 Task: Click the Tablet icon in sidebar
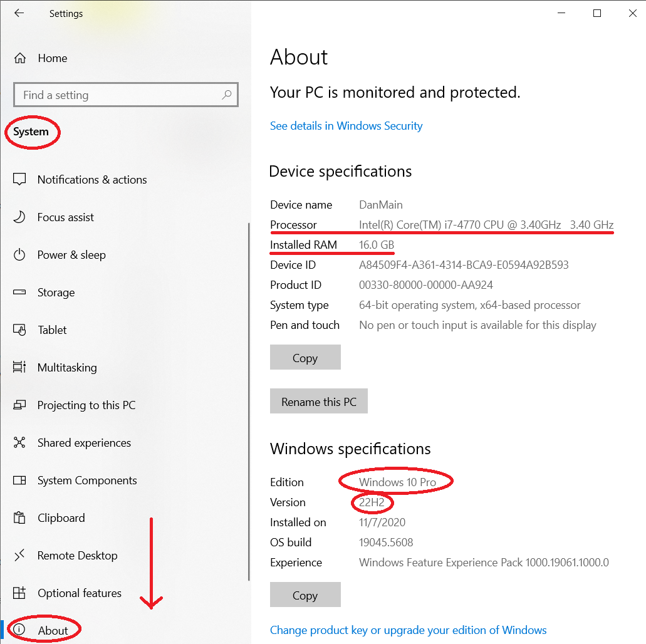20,330
